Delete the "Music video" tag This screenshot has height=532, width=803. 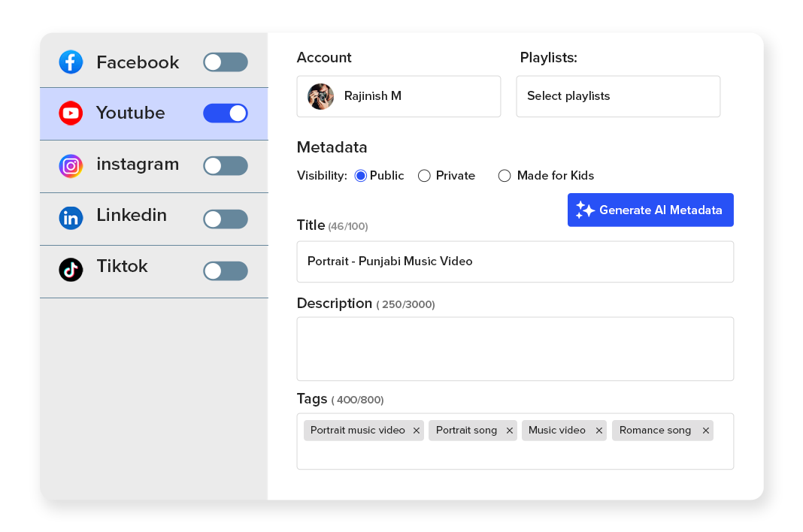coord(598,431)
